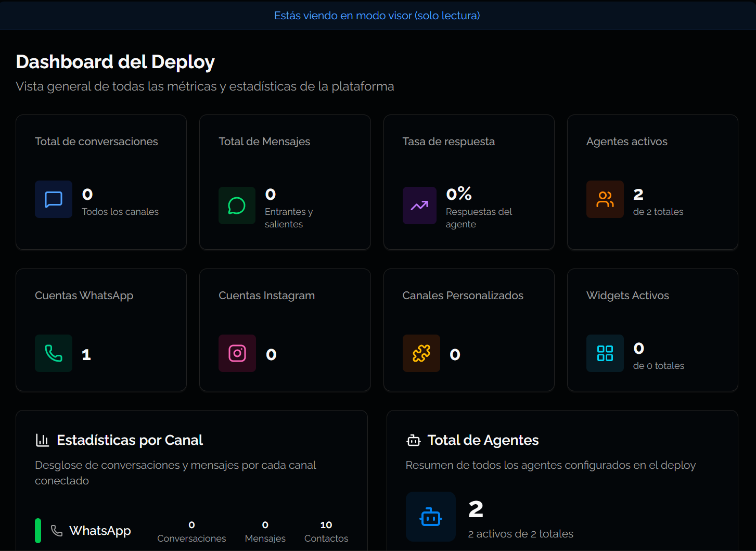The image size is (756, 551).
Task: Click the 0 Mensajes statistic in WhatsApp row
Action: pyautogui.click(x=265, y=531)
